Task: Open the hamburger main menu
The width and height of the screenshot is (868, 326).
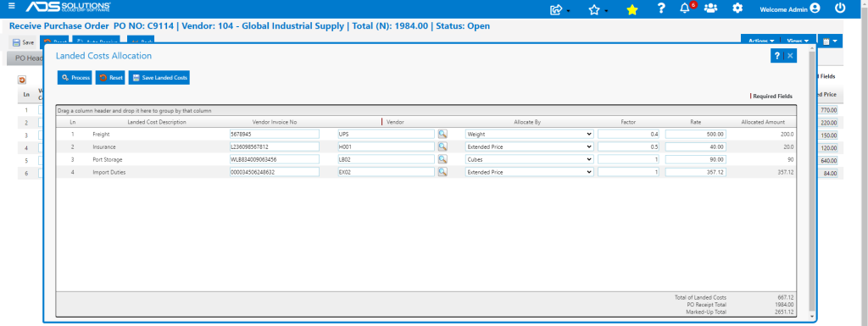Action: 12,7
